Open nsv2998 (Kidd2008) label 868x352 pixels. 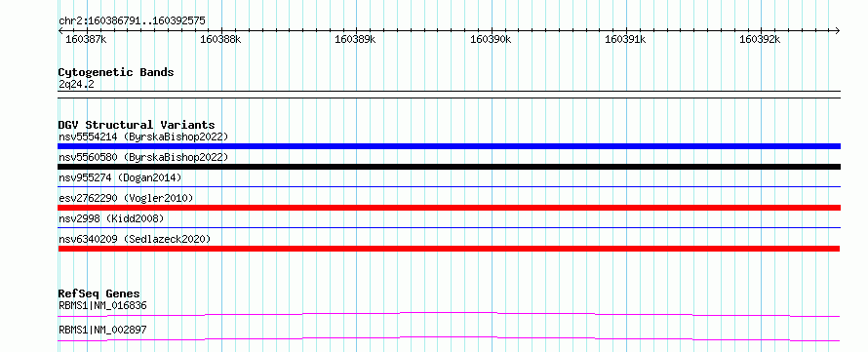click(x=111, y=218)
